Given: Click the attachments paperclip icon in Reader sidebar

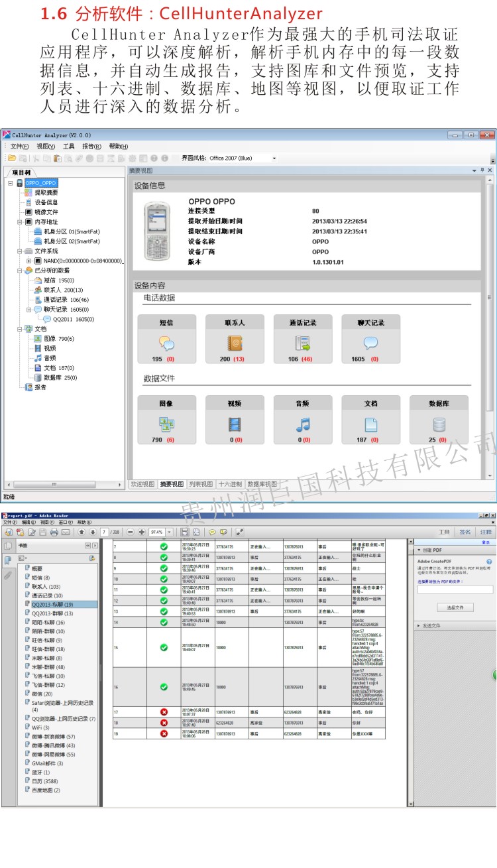Looking at the screenshot, I should (x=7, y=576).
